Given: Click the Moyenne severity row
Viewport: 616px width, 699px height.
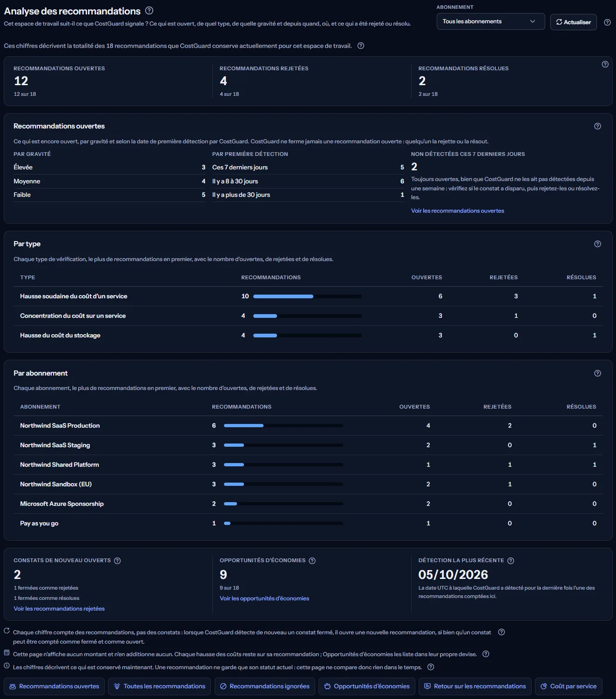Looking at the screenshot, I should (x=109, y=181).
